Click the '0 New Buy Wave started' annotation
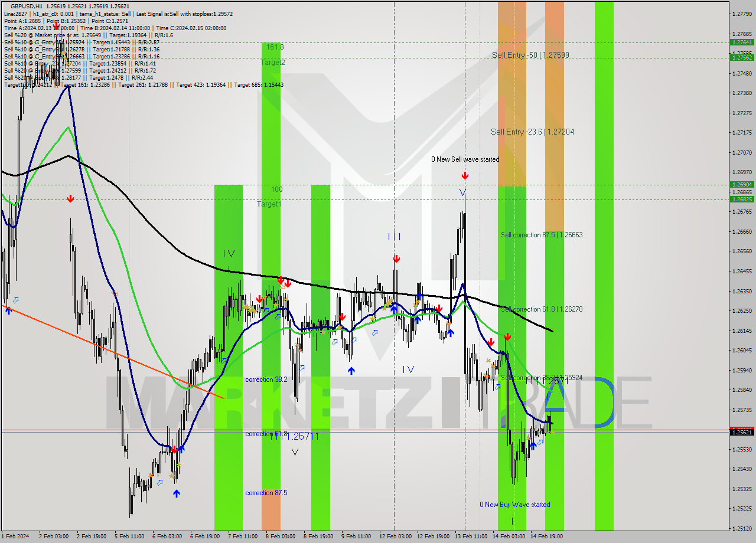The width and height of the screenshot is (756, 543). pyautogui.click(x=515, y=505)
